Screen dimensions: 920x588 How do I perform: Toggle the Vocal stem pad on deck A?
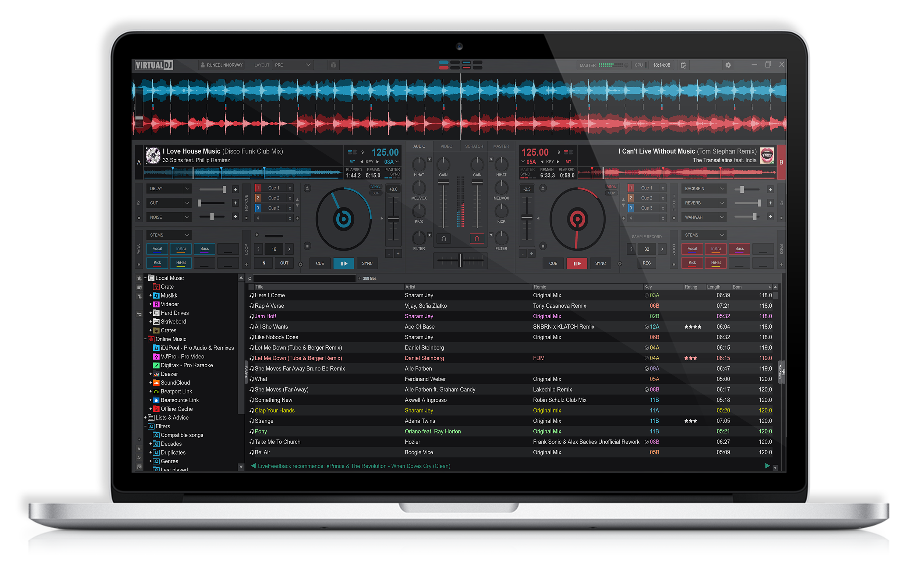point(158,249)
